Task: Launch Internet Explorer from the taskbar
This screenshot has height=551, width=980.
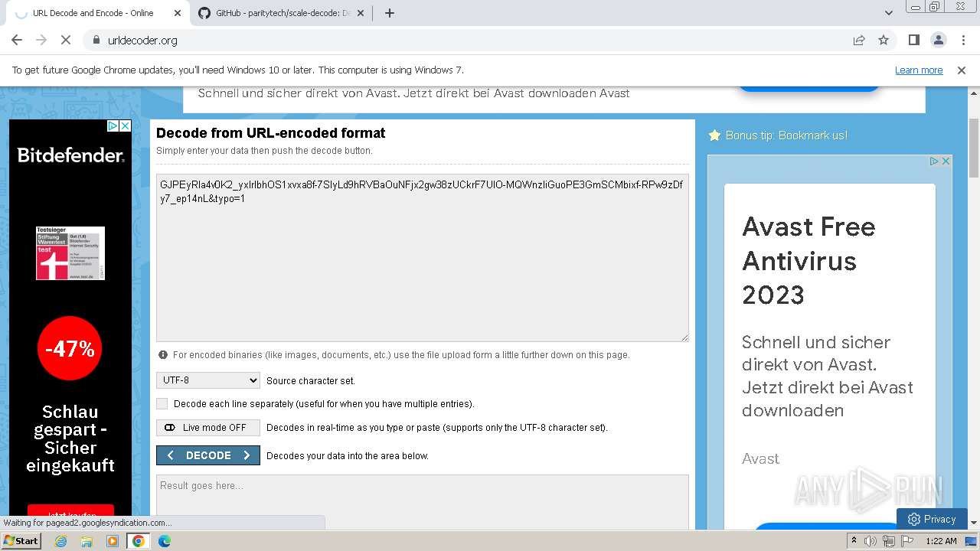Action: (x=60, y=541)
